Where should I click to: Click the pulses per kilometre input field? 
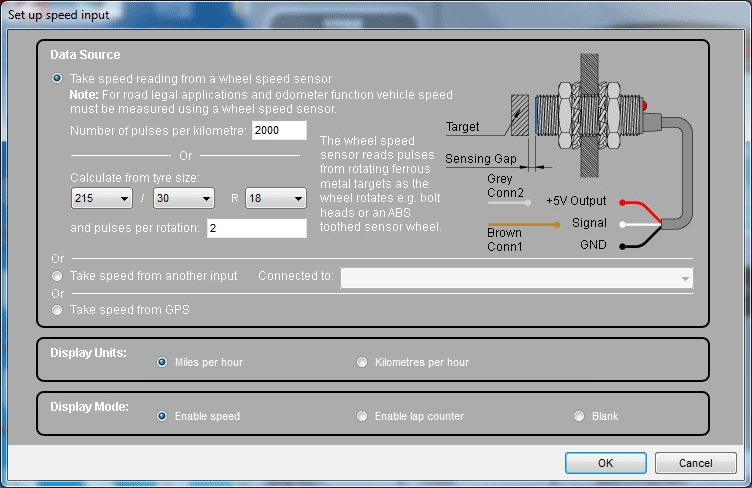tap(278, 131)
